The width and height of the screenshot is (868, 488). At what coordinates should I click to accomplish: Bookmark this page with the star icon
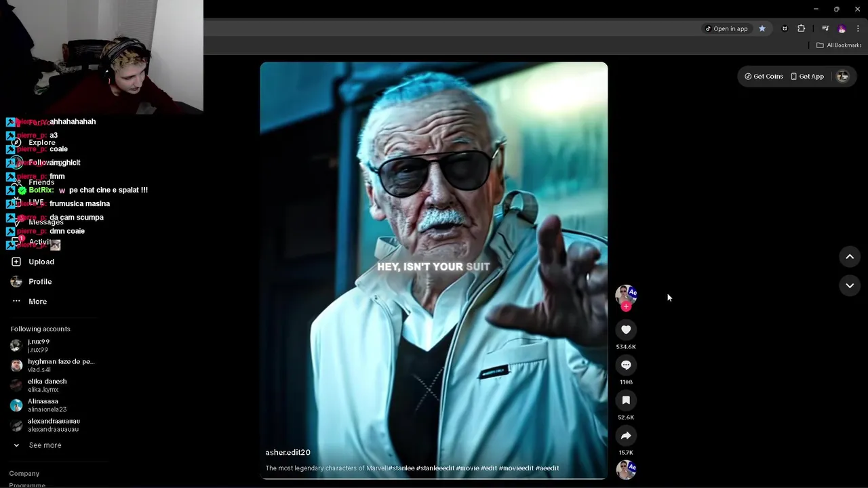762,28
